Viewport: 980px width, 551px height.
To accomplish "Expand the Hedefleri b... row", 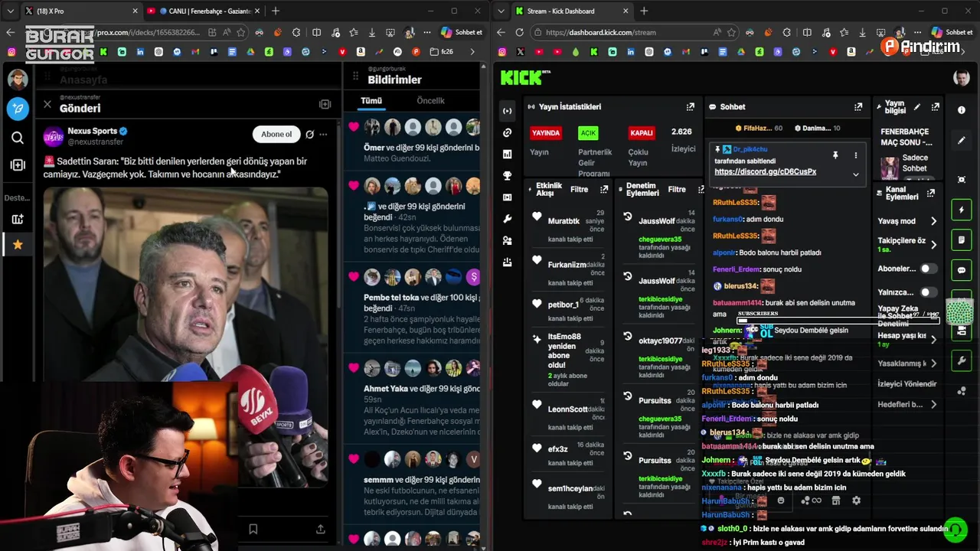I will [x=908, y=404].
